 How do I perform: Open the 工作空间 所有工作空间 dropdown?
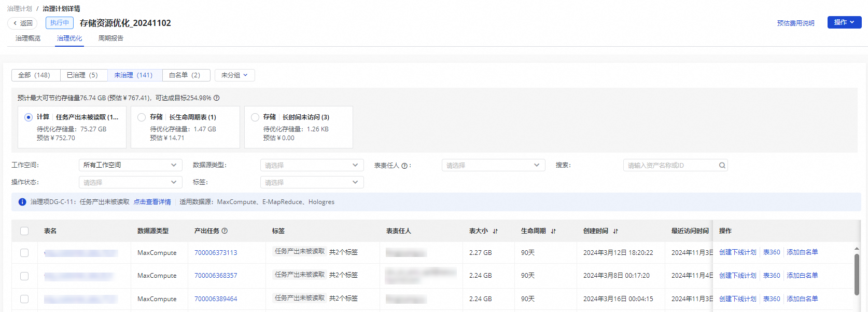click(130, 165)
